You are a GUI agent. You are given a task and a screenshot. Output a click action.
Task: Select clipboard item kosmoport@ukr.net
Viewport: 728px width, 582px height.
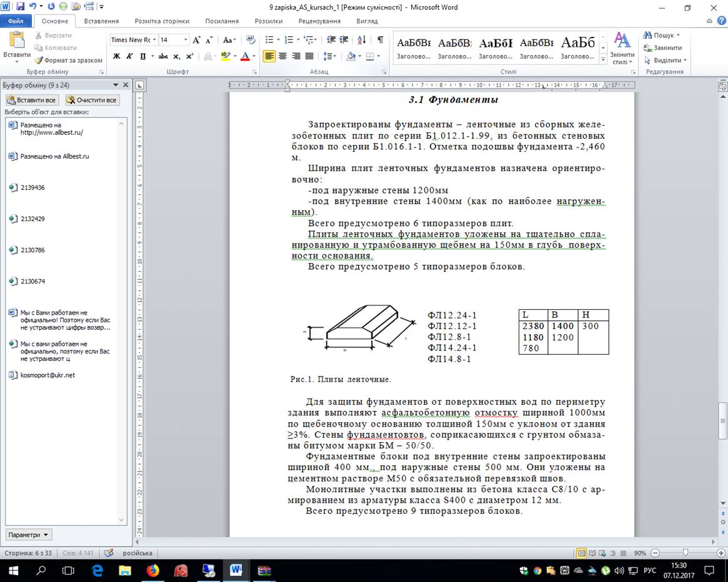pos(47,375)
